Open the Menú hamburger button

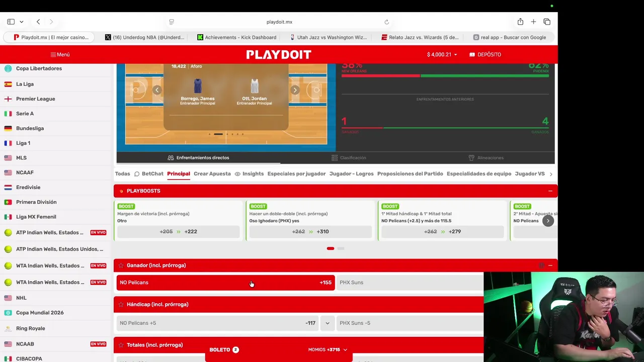(60, 54)
